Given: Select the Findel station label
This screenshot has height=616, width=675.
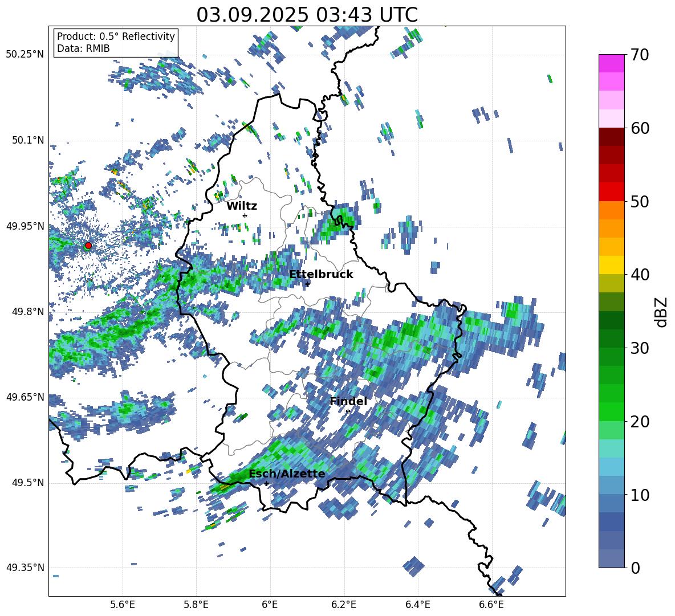Looking at the screenshot, I should pos(348,401).
